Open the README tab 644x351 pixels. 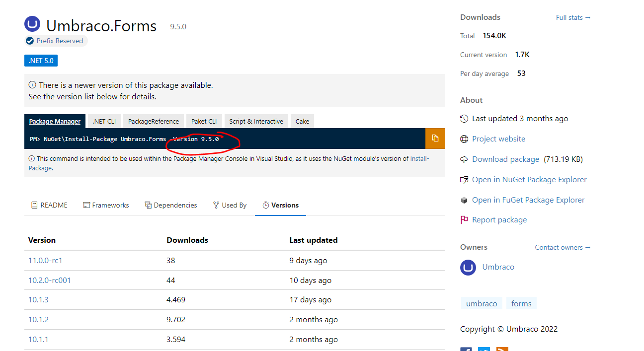tap(49, 205)
